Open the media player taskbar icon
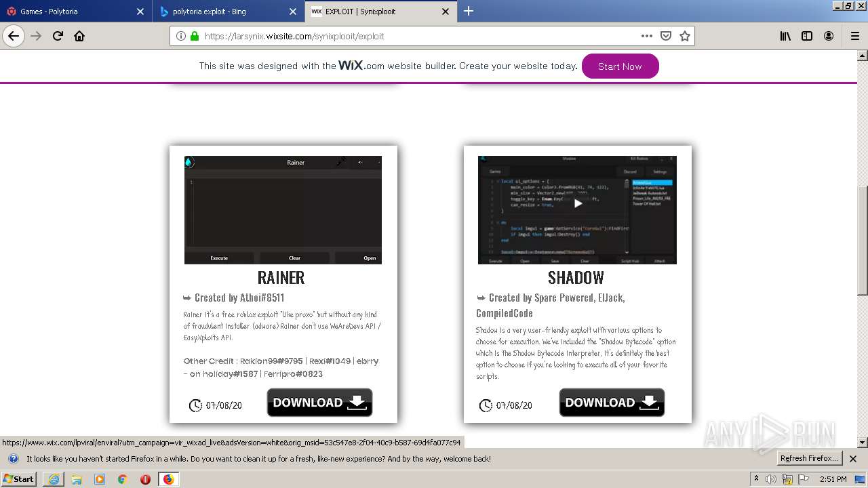Image resolution: width=868 pixels, height=488 pixels. tap(100, 479)
